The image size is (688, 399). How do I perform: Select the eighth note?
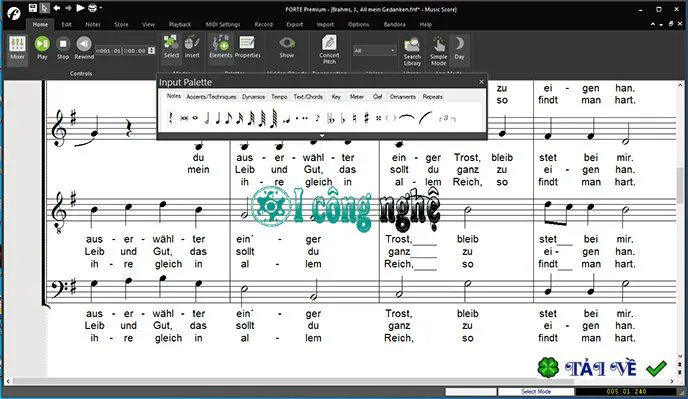229,118
